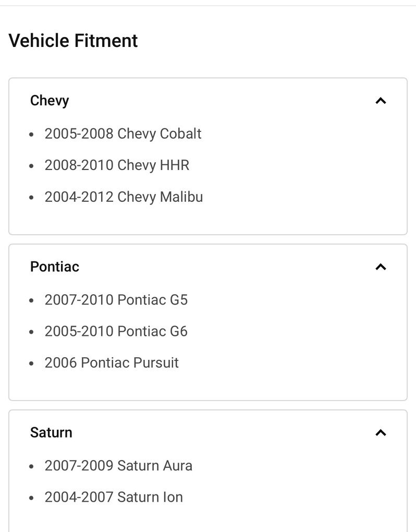Click the Pontiac accordion header label
This screenshot has height=532, width=416.
point(55,267)
